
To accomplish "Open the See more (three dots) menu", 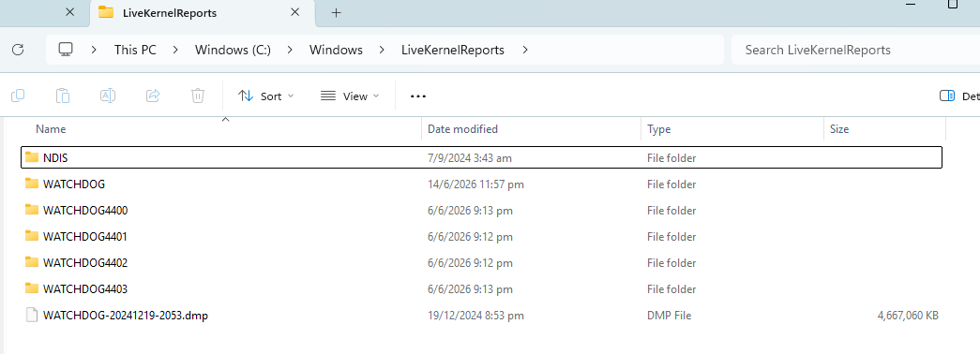I will point(418,96).
